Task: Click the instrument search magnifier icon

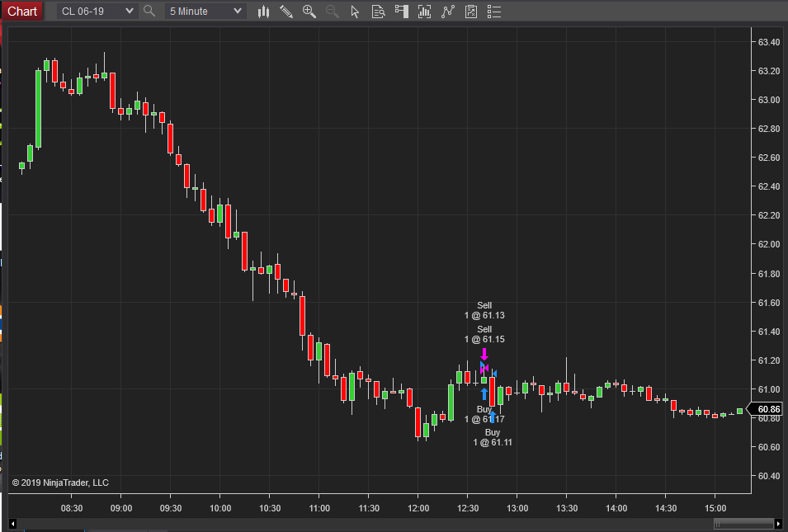Action: 149,11
